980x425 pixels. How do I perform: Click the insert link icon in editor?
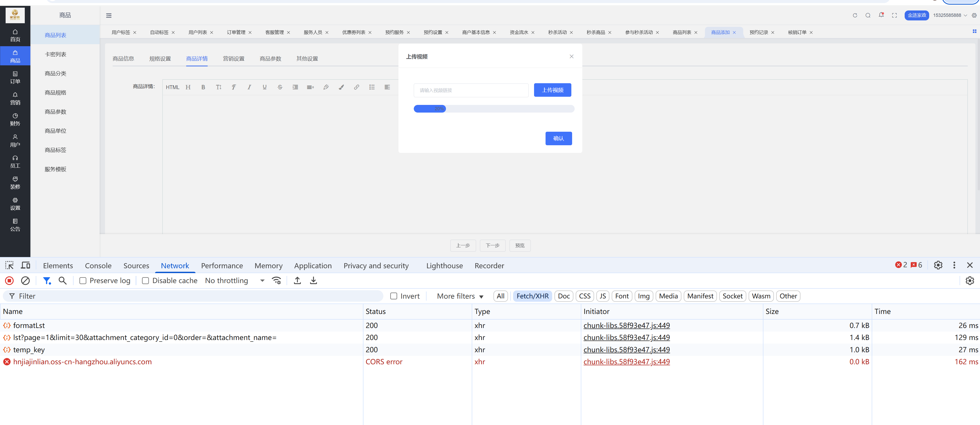[x=357, y=87]
